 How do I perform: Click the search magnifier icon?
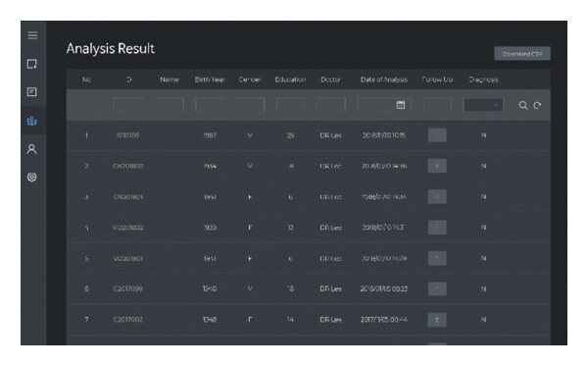[522, 106]
